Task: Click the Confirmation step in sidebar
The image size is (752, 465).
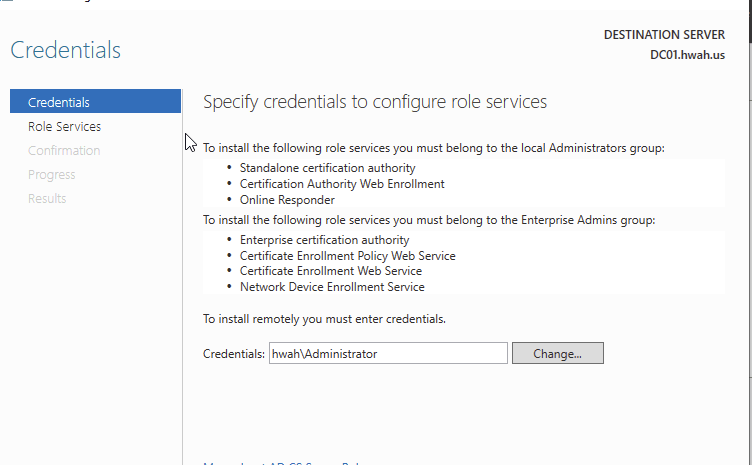Action: (64, 150)
